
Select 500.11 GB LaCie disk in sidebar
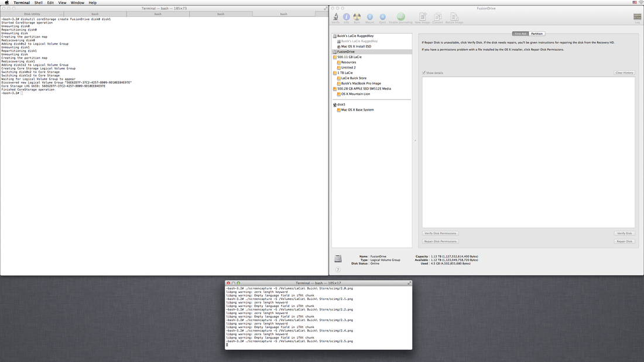(350, 57)
